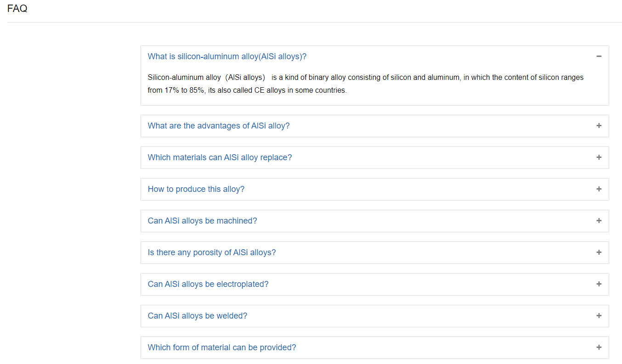Click plus icon for form of material question

click(599, 347)
